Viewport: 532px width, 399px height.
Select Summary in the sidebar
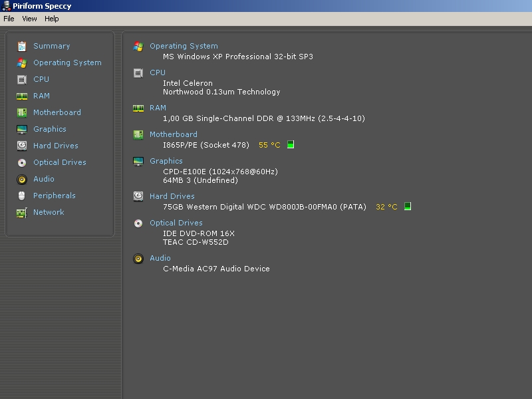[52, 46]
